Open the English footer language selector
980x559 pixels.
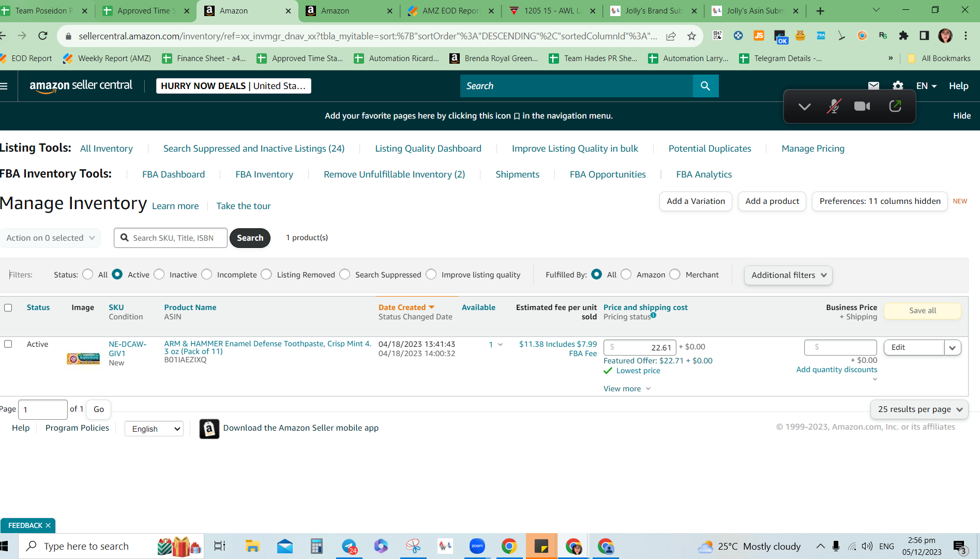pos(154,429)
